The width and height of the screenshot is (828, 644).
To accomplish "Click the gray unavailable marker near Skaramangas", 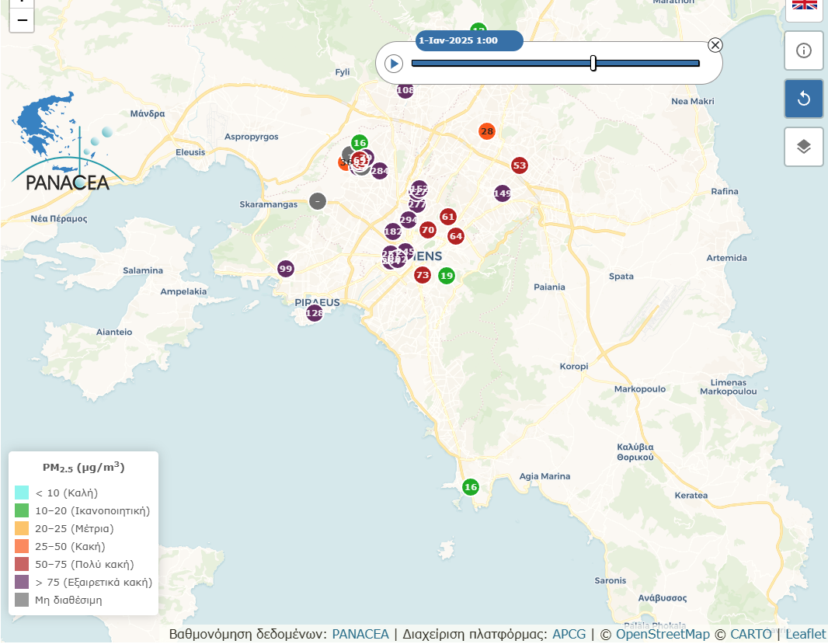I will pyautogui.click(x=317, y=201).
